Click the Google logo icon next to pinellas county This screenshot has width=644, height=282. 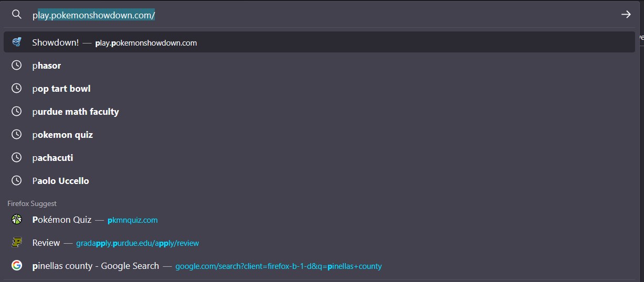pos(17,266)
